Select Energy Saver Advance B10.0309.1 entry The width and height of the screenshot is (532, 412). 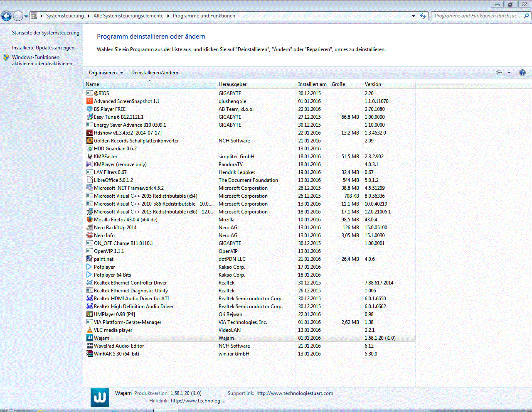pyautogui.click(x=249, y=125)
